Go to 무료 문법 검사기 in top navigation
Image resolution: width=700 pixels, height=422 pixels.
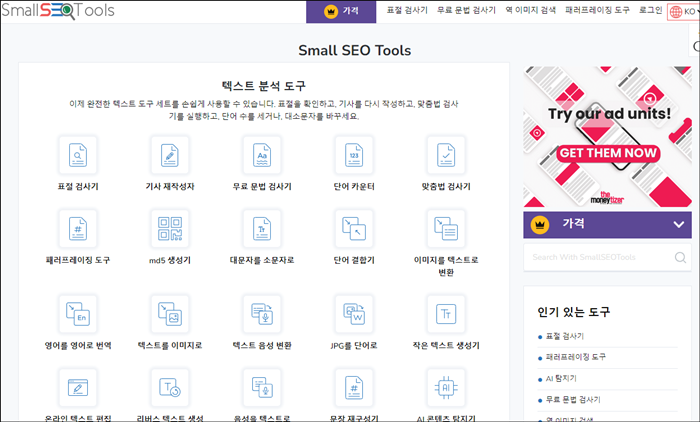(466, 10)
